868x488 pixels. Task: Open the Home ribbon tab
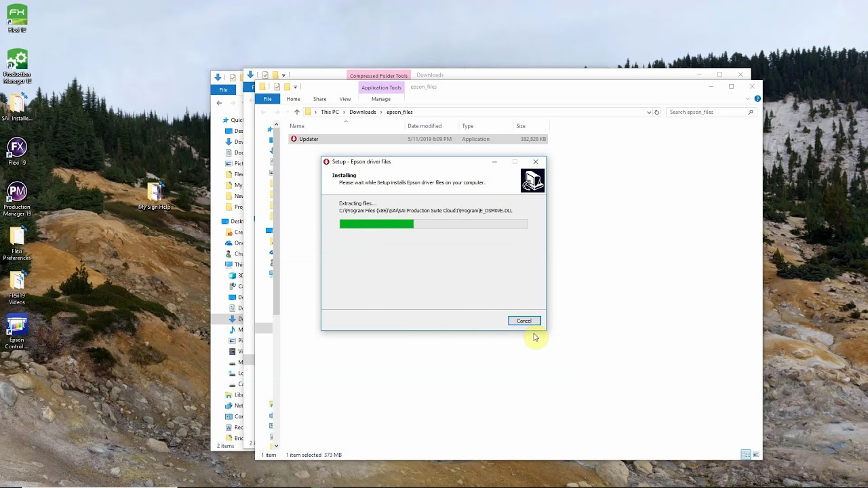[293, 99]
